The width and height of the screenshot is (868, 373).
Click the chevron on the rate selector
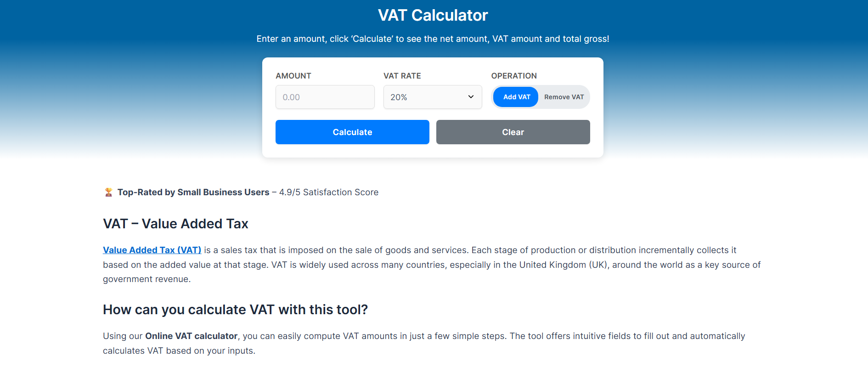click(x=471, y=97)
